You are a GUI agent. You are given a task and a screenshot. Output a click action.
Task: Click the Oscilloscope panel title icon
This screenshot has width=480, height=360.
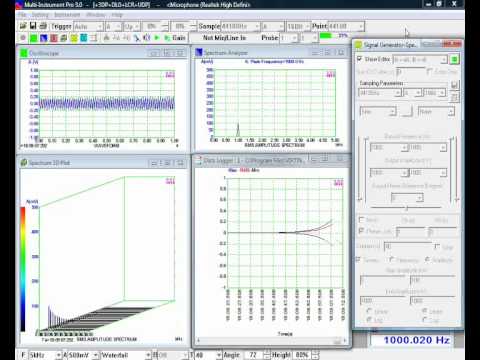24,53
